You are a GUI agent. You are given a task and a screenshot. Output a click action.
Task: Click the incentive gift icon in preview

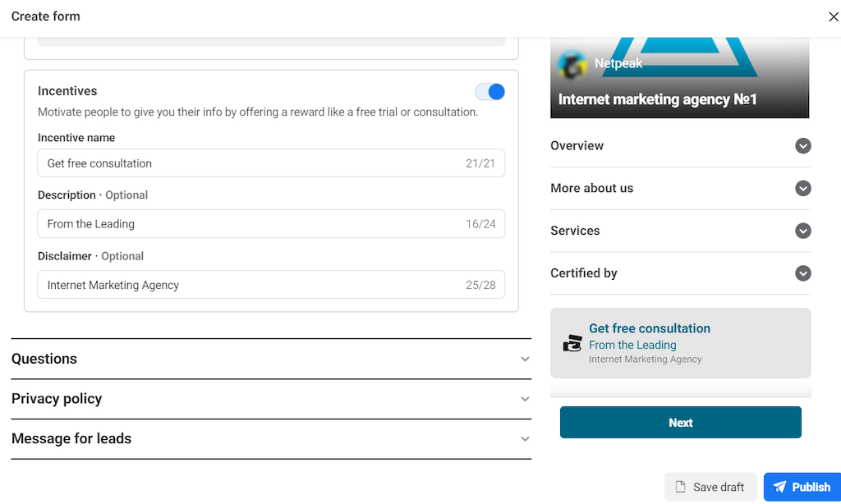click(572, 343)
